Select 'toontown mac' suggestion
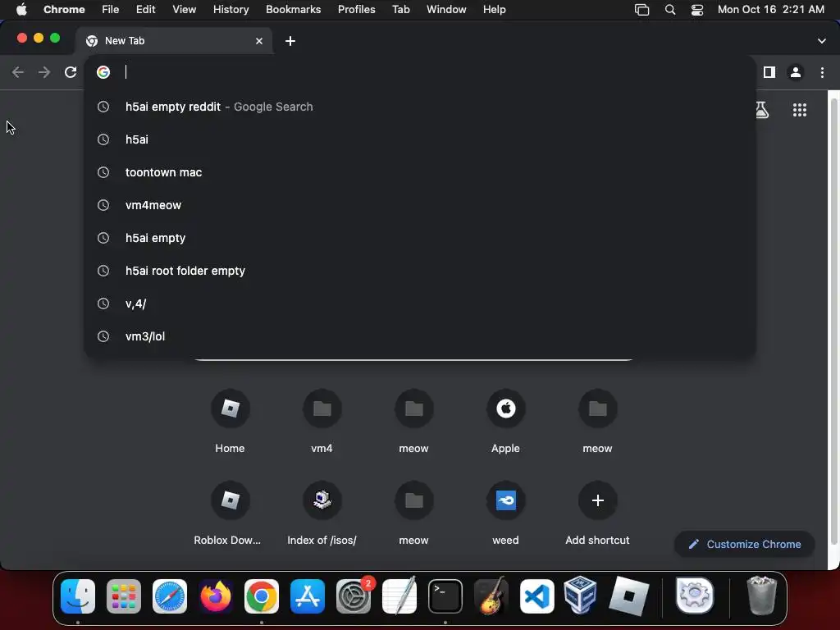This screenshot has width=840, height=630. (x=420, y=172)
